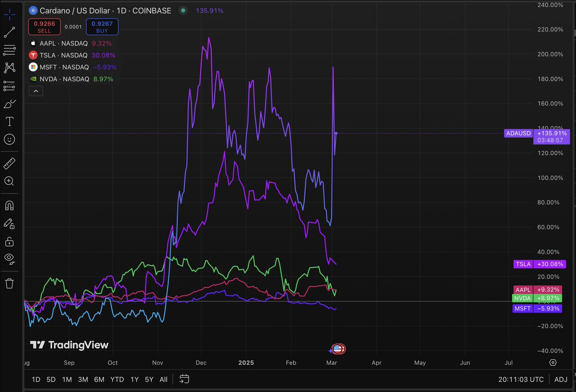This screenshot has height=392, width=576.
Task: Click the US flag event marker icon
Action: [338, 349]
